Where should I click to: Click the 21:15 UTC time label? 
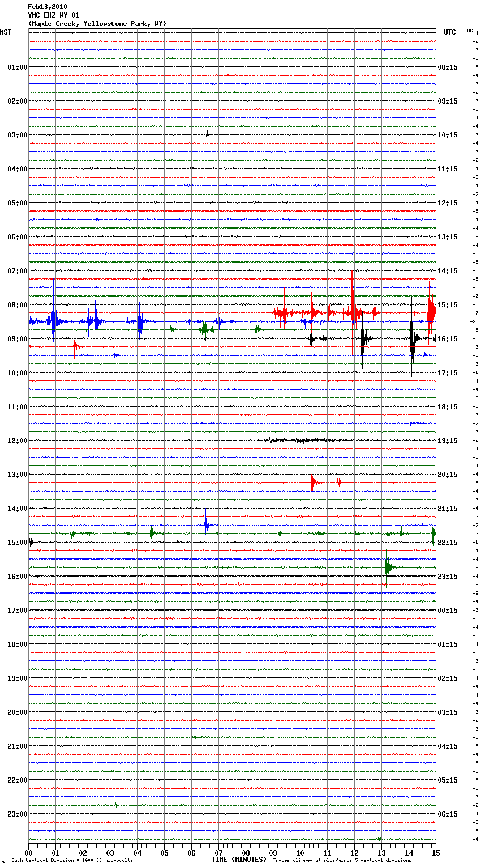[x=448, y=509]
